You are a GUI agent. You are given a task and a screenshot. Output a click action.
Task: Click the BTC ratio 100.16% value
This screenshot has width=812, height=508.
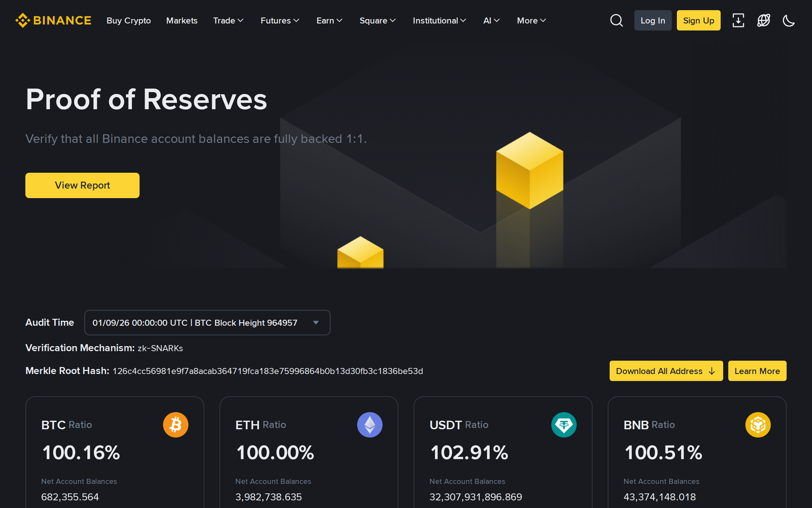pyautogui.click(x=81, y=452)
